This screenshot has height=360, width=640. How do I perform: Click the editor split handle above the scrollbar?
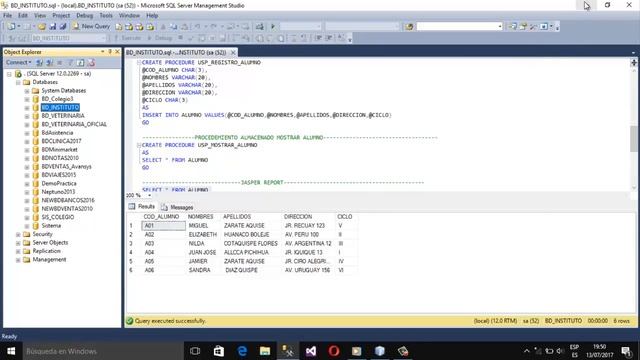tap(633, 62)
